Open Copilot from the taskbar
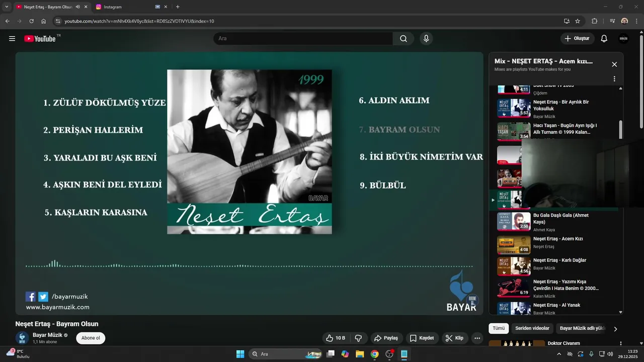This screenshot has width=644, height=362. (345, 354)
